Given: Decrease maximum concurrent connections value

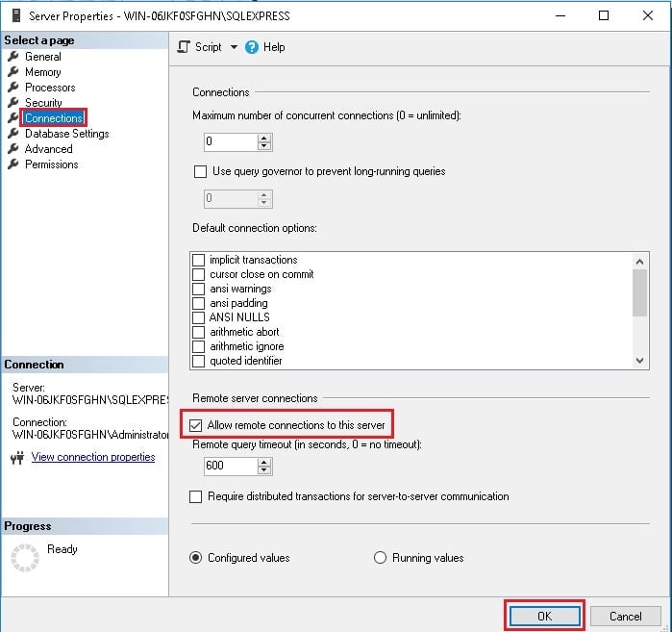Looking at the screenshot, I should 264,146.
